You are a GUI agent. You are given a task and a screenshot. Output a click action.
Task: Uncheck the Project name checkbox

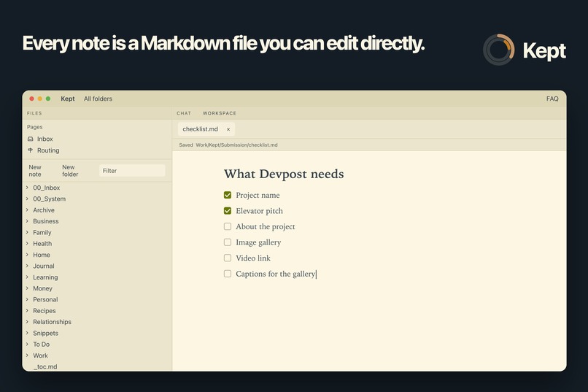point(228,195)
